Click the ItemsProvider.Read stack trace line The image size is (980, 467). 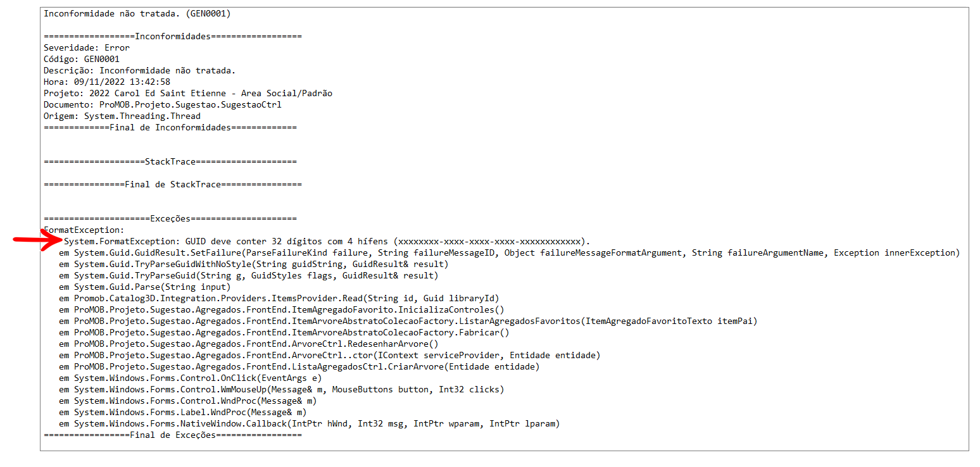[x=282, y=298]
